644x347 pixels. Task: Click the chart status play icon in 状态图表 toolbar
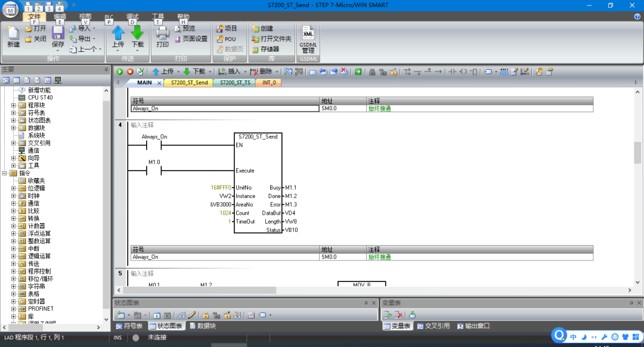pyautogui.click(x=157, y=315)
